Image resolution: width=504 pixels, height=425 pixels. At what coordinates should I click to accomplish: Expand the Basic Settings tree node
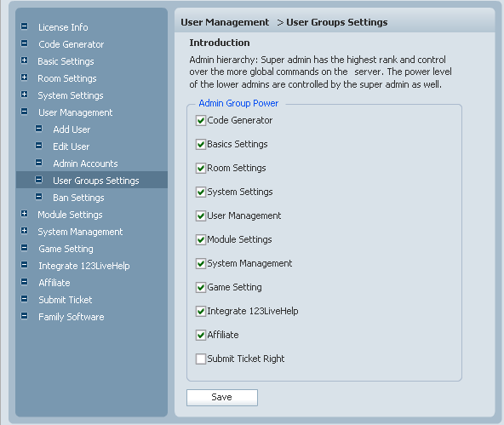pos(24,60)
